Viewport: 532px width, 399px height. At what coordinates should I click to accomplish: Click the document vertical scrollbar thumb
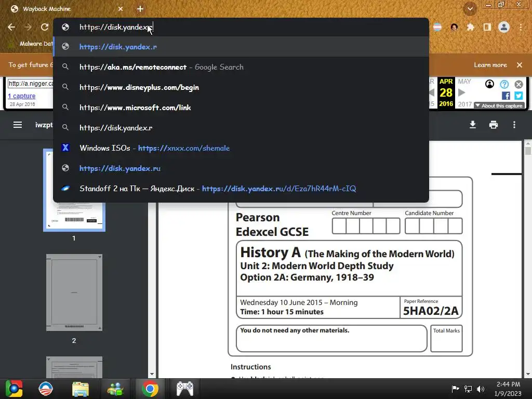pos(528,150)
